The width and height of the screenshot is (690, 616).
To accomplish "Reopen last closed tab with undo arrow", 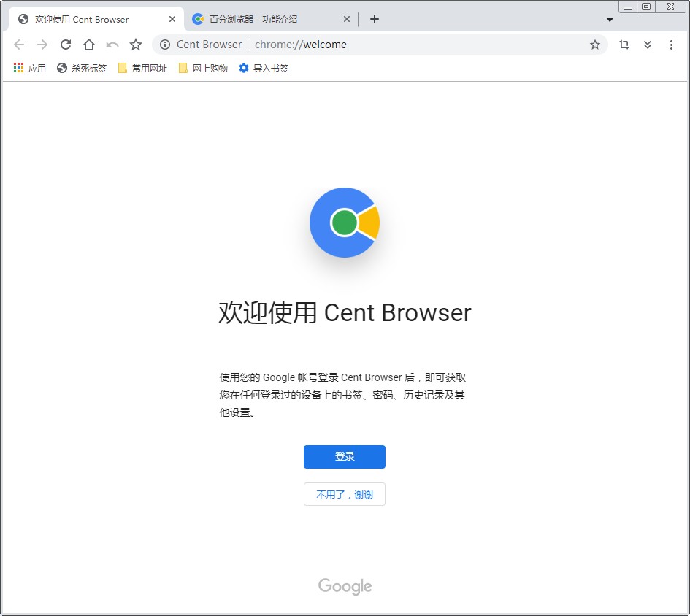I will 112,45.
